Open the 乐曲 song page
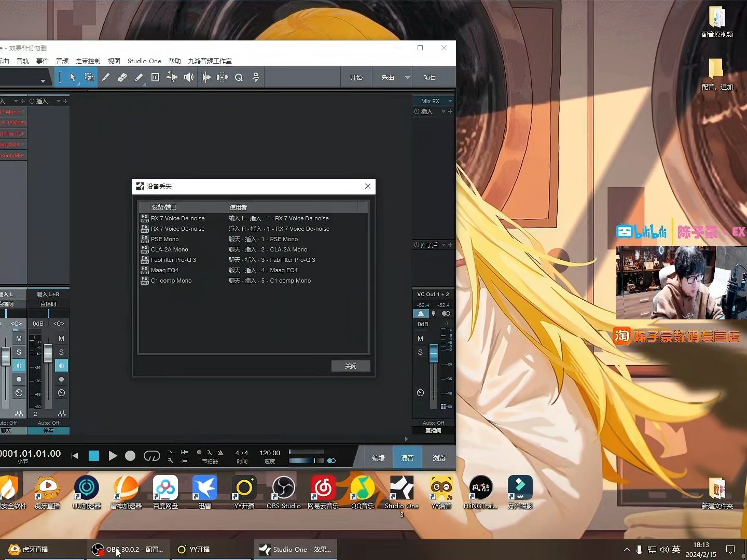This screenshot has width=747, height=560. click(388, 77)
